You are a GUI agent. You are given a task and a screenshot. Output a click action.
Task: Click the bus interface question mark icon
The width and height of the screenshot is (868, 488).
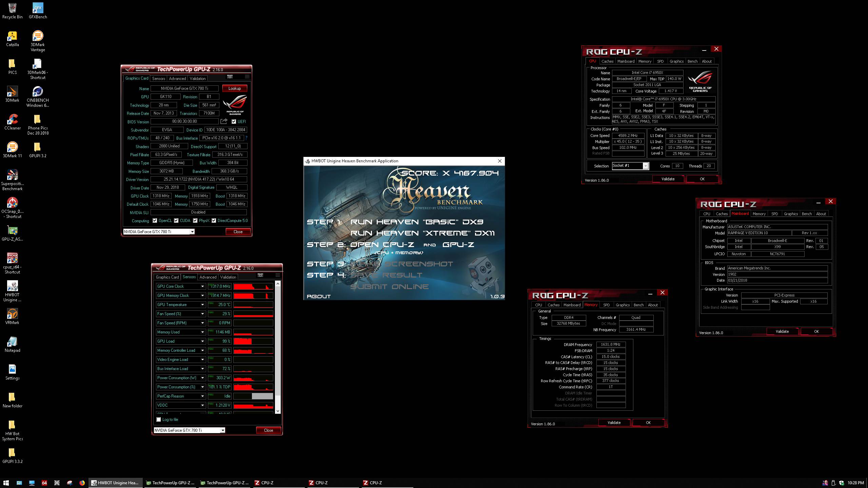[246, 138]
